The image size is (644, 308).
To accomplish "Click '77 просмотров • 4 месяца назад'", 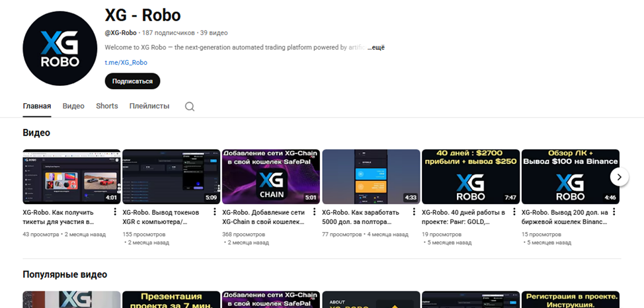I will tap(365, 235).
